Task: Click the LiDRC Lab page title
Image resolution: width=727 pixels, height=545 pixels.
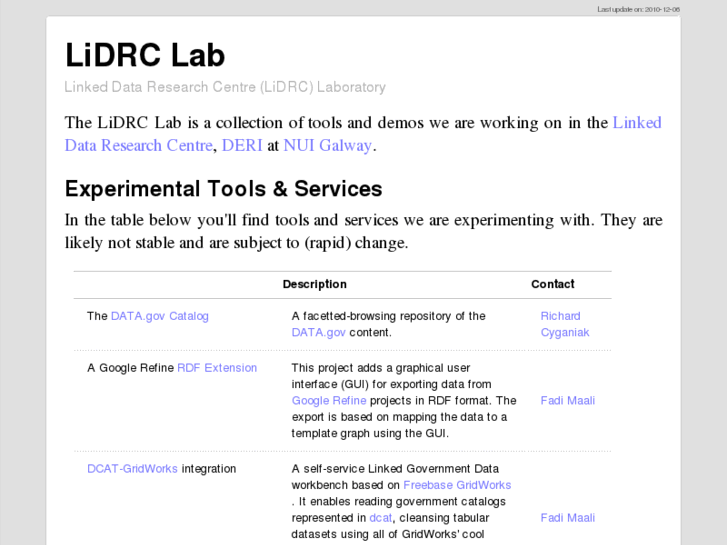Action: [145, 55]
